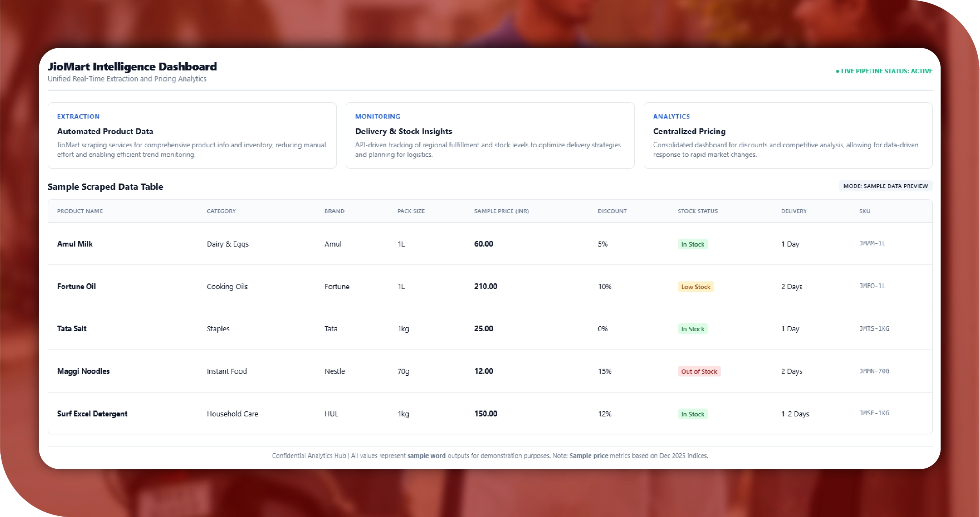Click the green live pipeline status dot

tap(837, 71)
